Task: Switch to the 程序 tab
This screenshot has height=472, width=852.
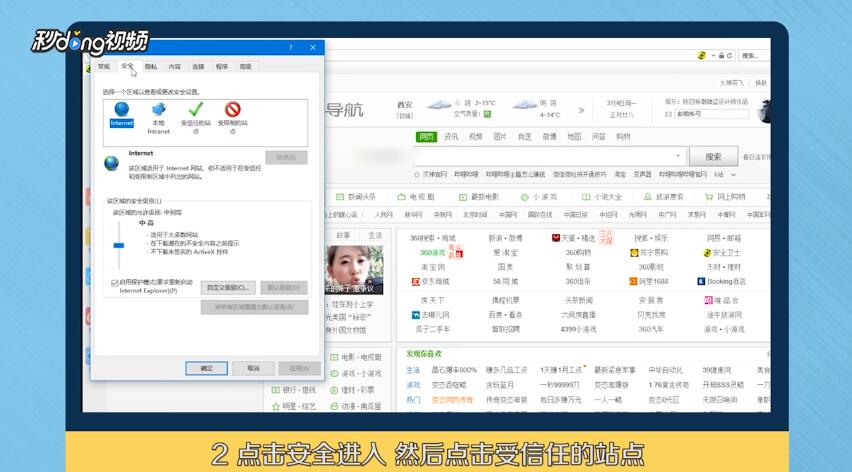Action: (x=222, y=66)
